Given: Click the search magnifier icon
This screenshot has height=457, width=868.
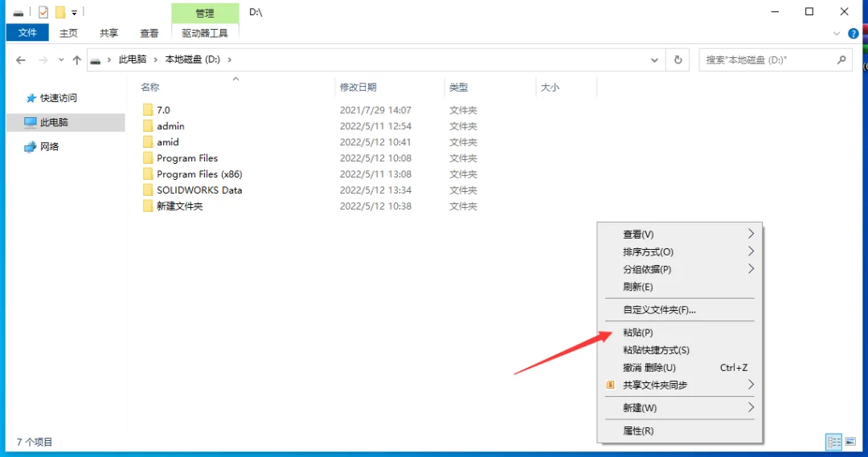Looking at the screenshot, I should click(x=841, y=59).
